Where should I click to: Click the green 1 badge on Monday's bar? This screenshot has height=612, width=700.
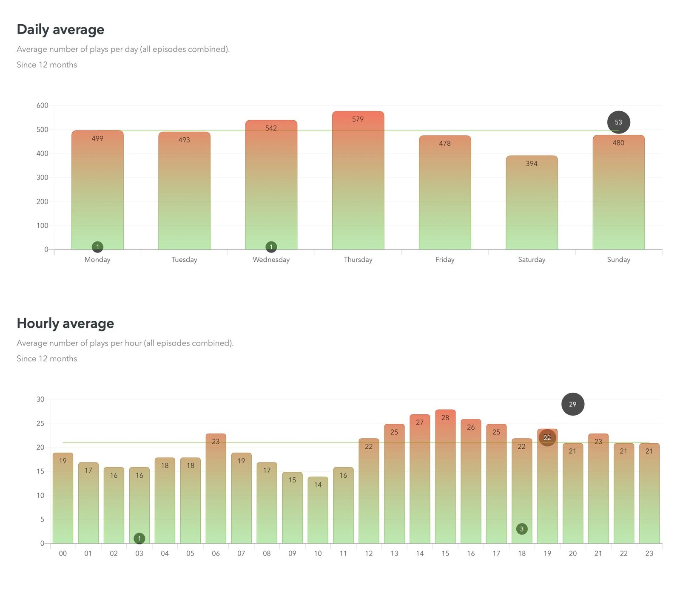tap(97, 247)
